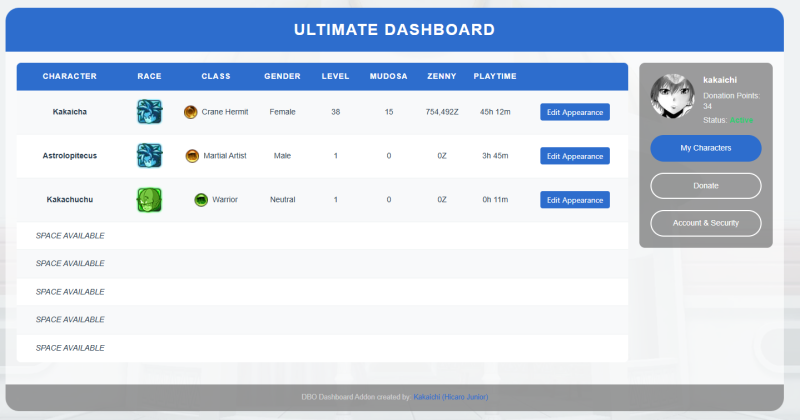Click the Warrior class label
The height and width of the screenshot is (420, 800).
pyautogui.click(x=225, y=200)
